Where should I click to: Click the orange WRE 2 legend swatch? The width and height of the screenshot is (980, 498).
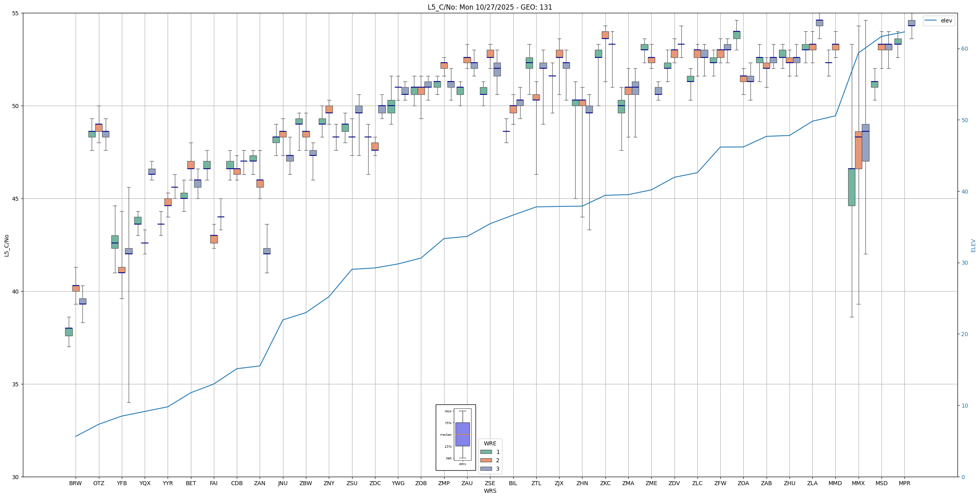click(x=486, y=460)
